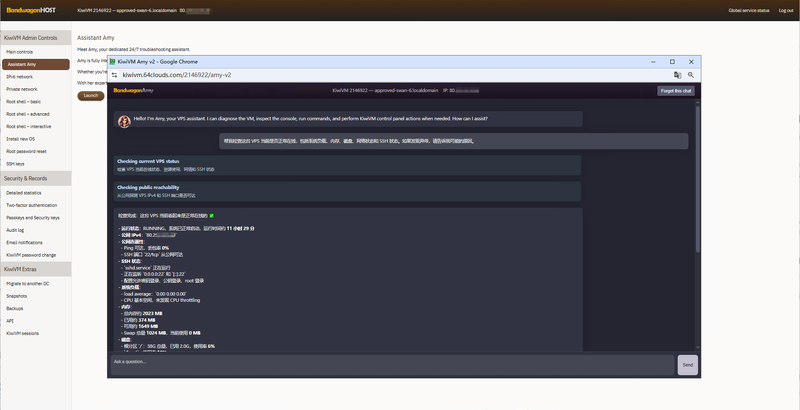Click the BandwagonHOST logo
The image size is (800, 410).
coord(31,10)
